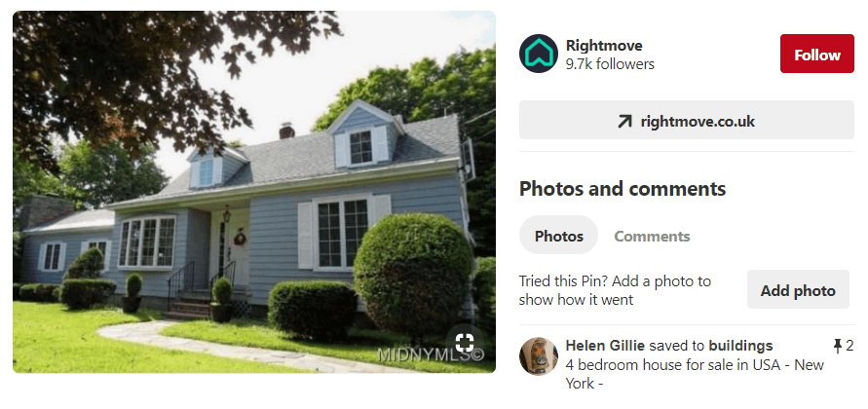Click the 4 bedroom house description text
Image resolution: width=868 pixels, height=409 pixels.
(x=695, y=374)
